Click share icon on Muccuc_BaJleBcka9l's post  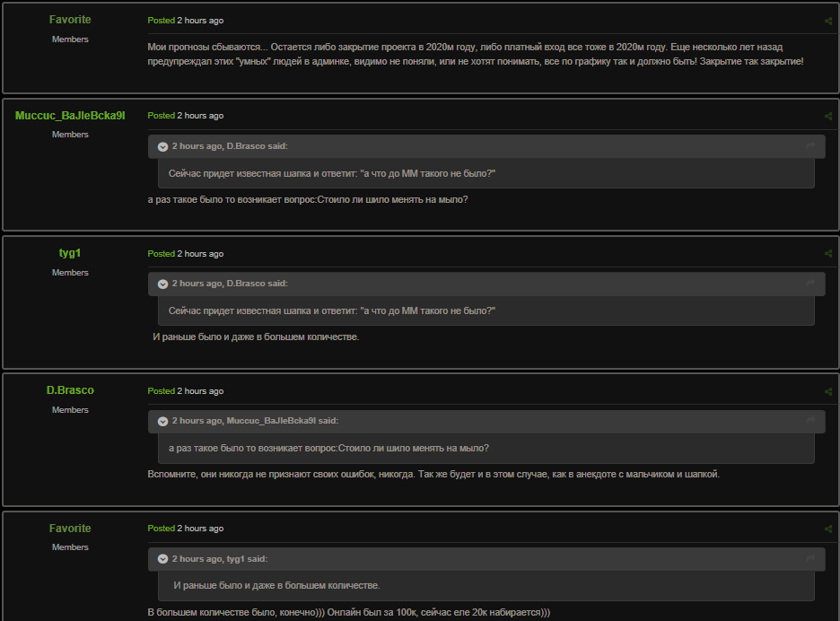827,116
